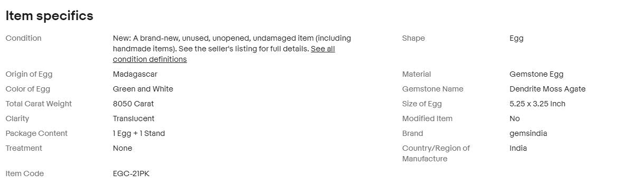Click the 'Item specifics' heading
This screenshot has height=192, width=644.
(x=50, y=16)
